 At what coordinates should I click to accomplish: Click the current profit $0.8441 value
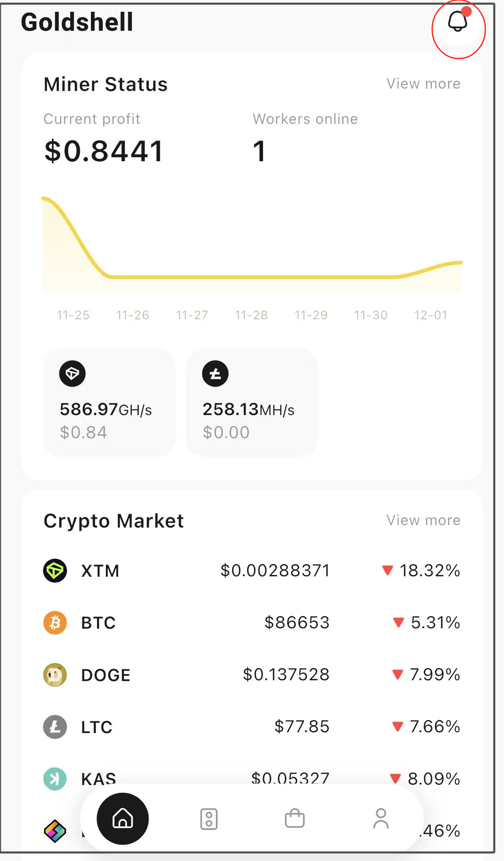coord(104,151)
